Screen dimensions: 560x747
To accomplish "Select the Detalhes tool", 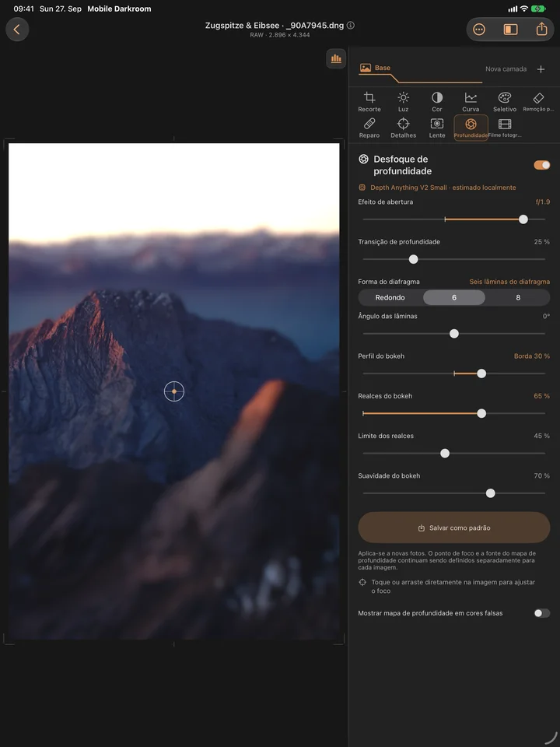I will [x=403, y=128].
